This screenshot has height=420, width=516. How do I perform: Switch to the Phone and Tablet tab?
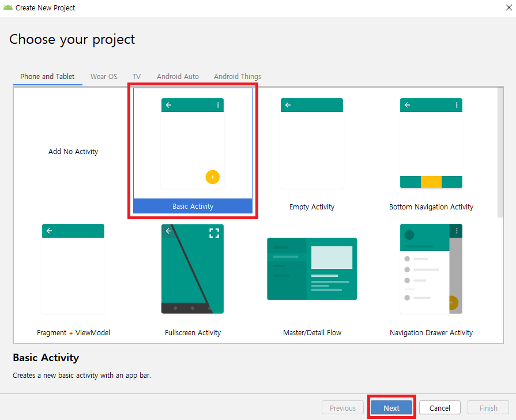click(x=47, y=76)
